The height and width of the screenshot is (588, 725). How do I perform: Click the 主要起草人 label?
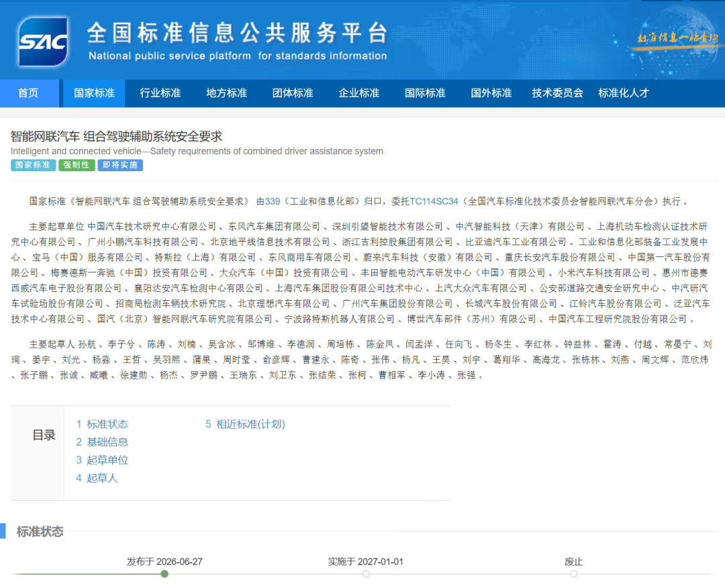(52, 344)
